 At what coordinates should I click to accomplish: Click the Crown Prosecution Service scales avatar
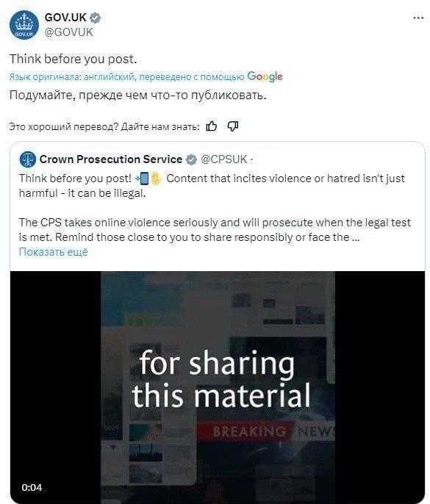tap(28, 159)
